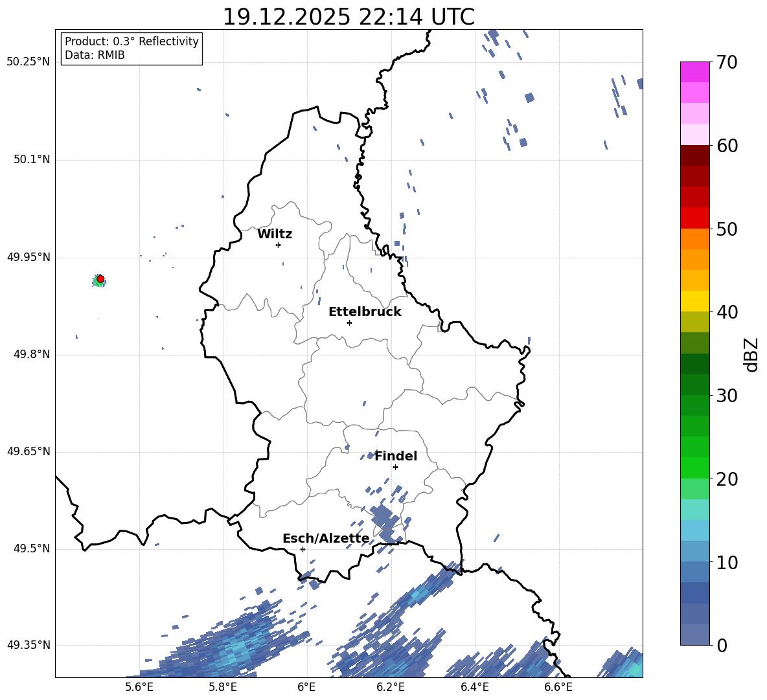
Task: Click the 50.25°N latitude label
Action: pyautogui.click(x=29, y=62)
